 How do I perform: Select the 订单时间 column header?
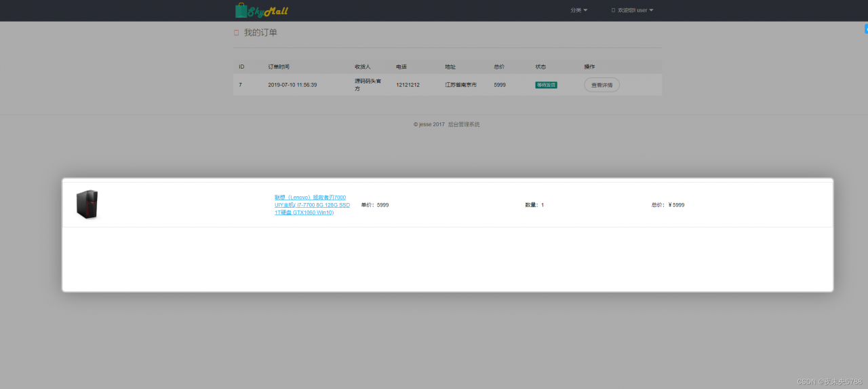(279, 67)
